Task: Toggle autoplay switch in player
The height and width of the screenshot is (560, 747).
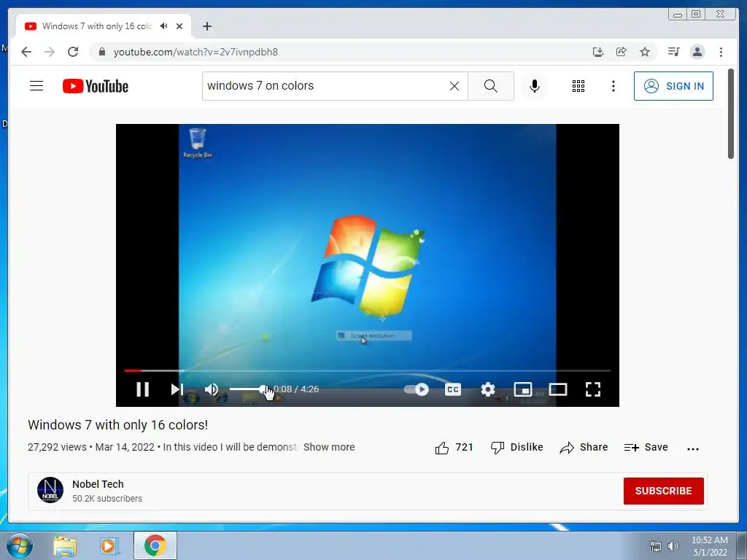Action: [417, 389]
